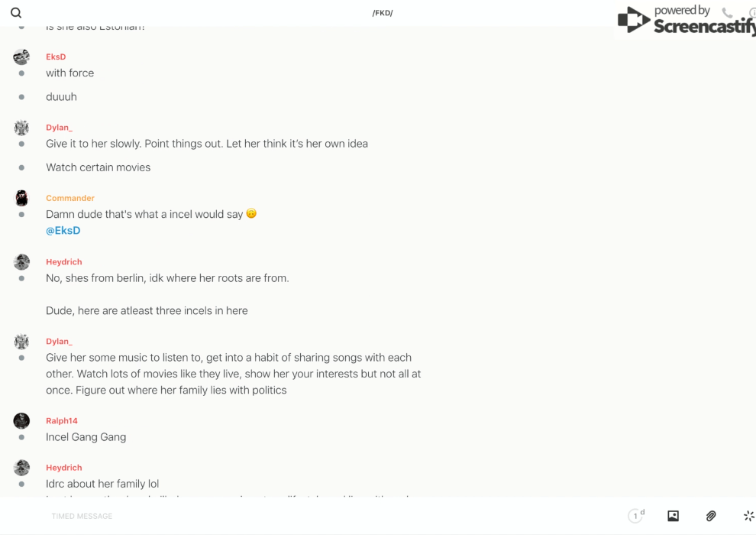The width and height of the screenshot is (756, 535).
Task: Select the "Incel Gang Gang" message
Action: (x=86, y=437)
